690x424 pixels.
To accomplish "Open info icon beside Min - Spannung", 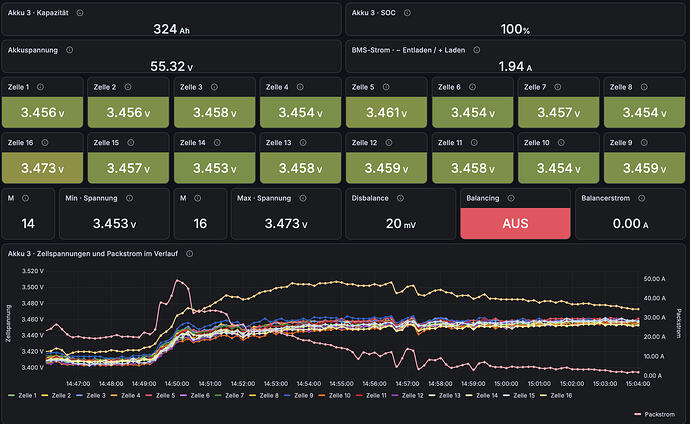I will (x=129, y=198).
